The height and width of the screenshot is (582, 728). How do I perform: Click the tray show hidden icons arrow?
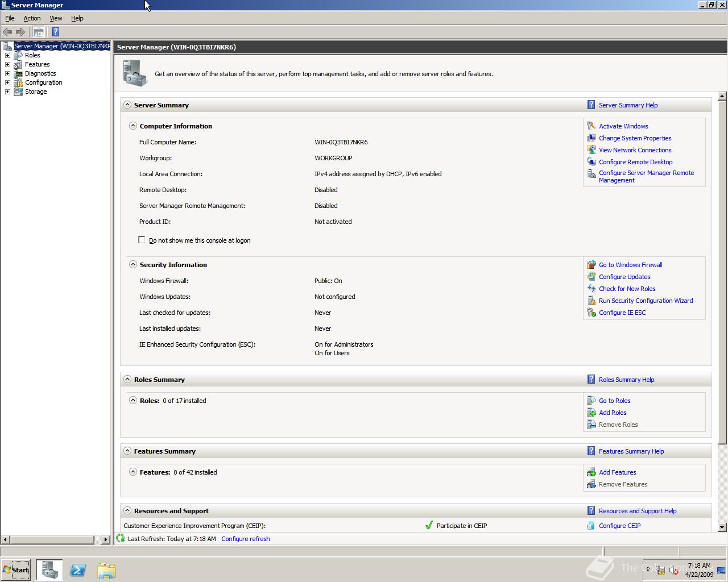click(647, 569)
